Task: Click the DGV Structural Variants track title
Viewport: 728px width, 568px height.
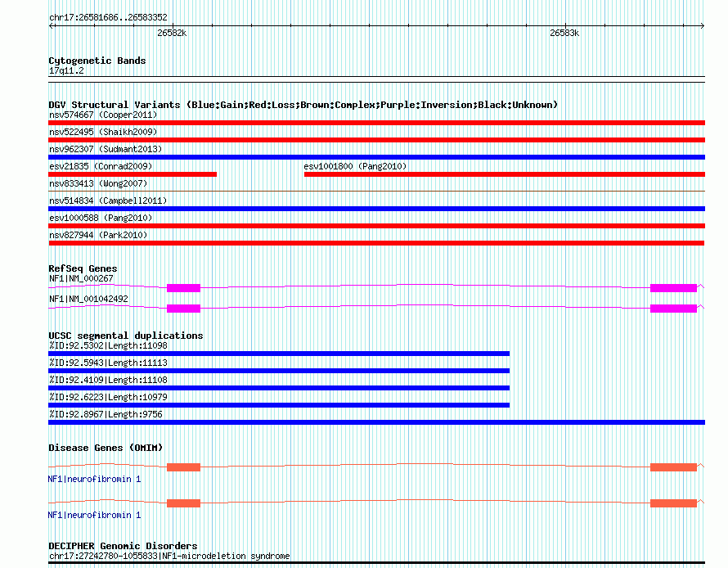Action: [303, 105]
